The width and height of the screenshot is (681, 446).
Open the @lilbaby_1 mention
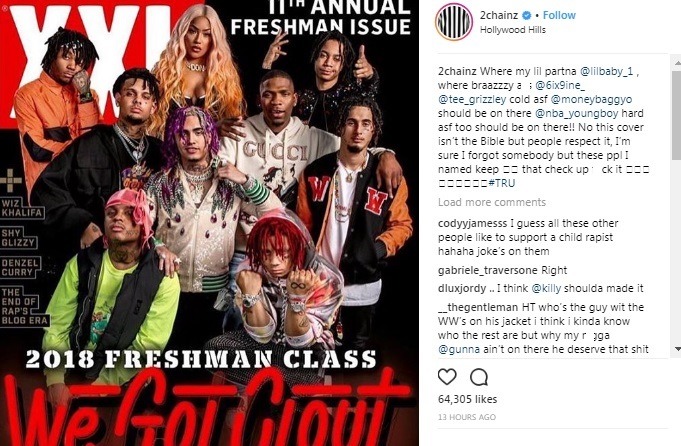pyautogui.click(x=607, y=72)
